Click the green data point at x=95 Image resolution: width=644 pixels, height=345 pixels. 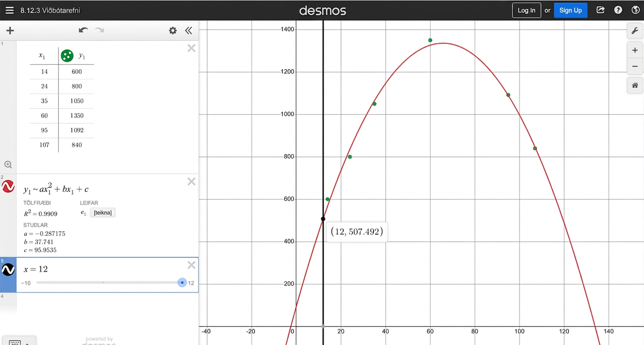tap(508, 95)
